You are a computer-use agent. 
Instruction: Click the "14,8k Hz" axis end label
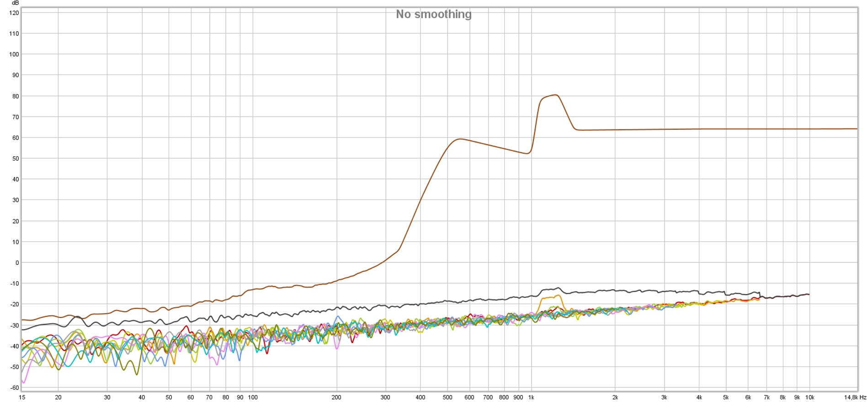855,397
